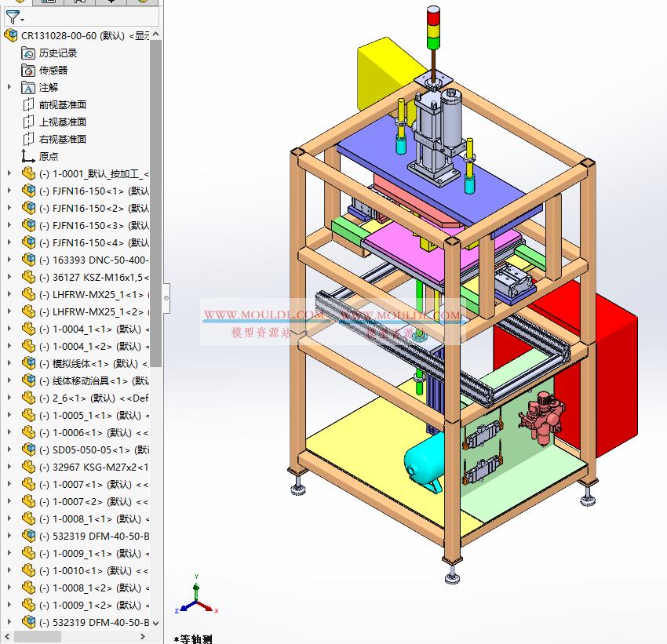Select the 原点 (Origin) coordinate icon
The height and width of the screenshot is (644, 667).
(27, 156)
